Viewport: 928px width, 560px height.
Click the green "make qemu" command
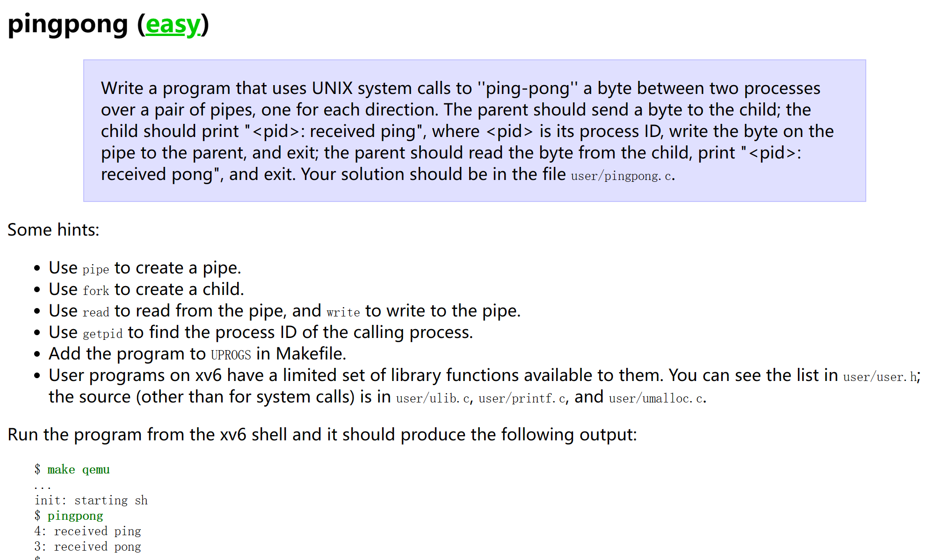click(78, 470)
